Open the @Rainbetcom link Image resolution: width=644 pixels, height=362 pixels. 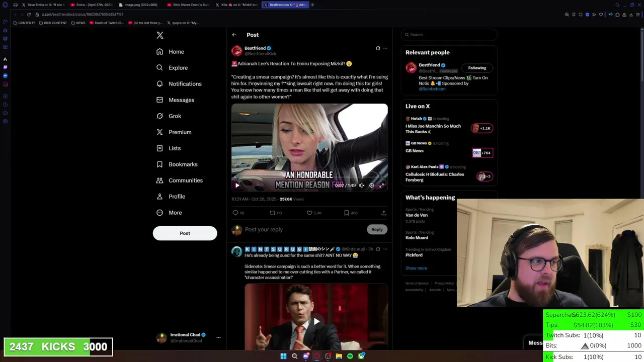click(x=432, y=89)
